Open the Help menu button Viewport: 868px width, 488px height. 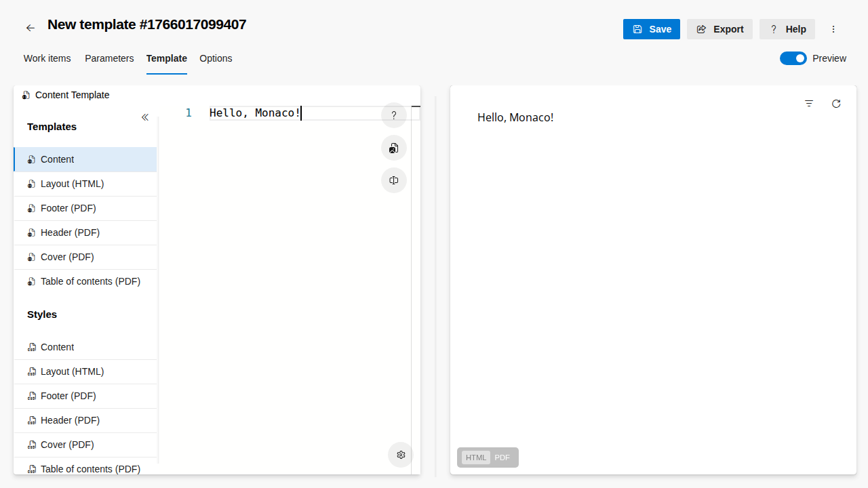coord(787,29)
